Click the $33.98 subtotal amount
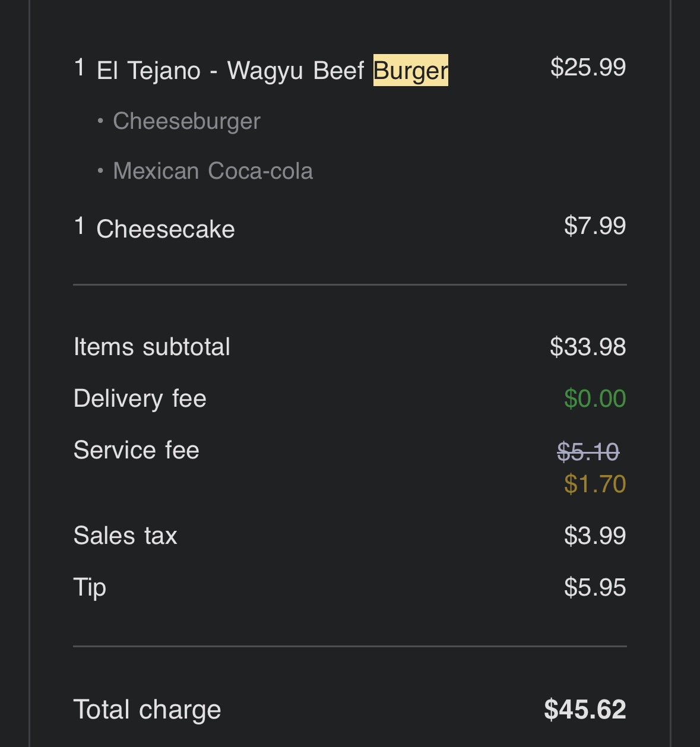Screen dimensions: 700x747 click(588, 347)
